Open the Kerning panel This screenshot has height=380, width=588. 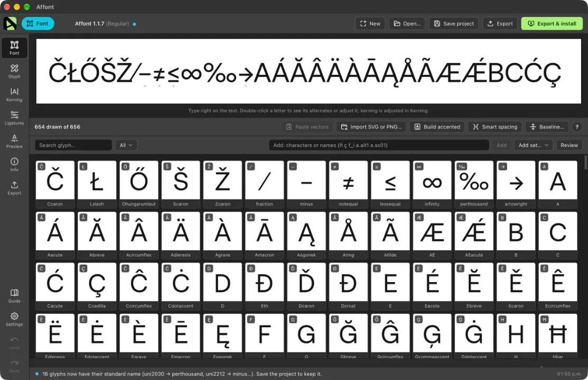pos(14,94)
